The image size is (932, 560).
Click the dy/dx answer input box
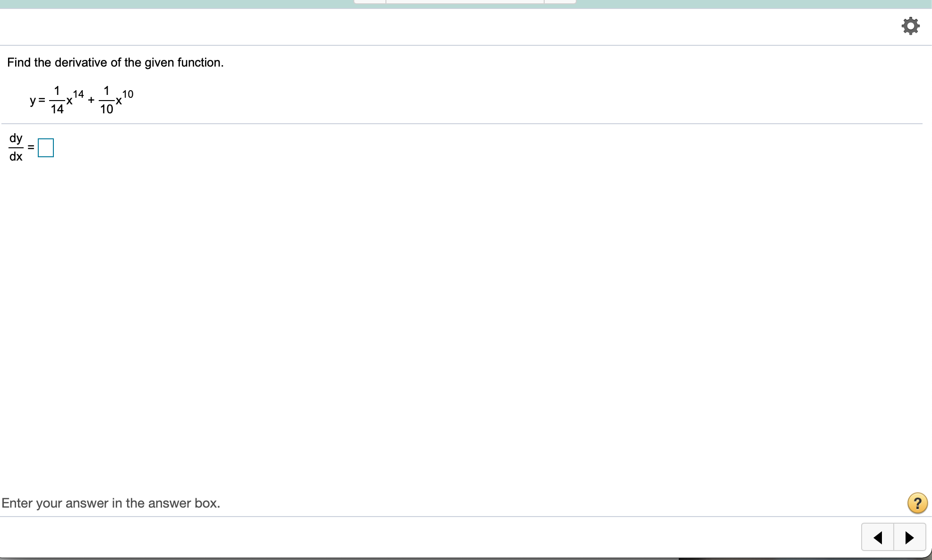(46, 148)
